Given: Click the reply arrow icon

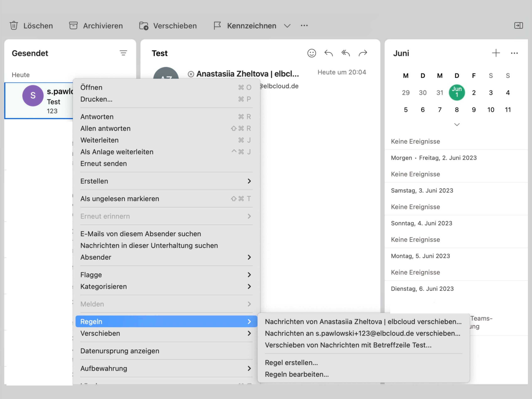Looking at the screenshot, I should [329, 53].
